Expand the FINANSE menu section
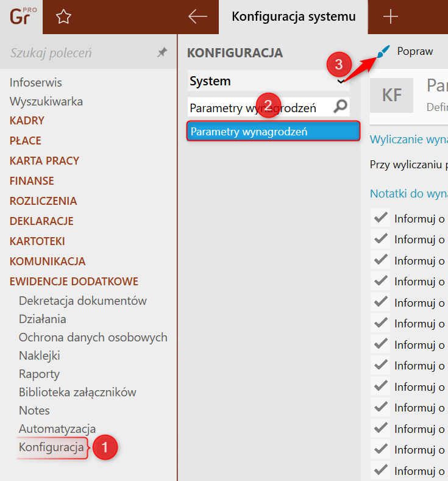Image resolution: width=448 pixels, height=481 pixels. click(32, 181)
